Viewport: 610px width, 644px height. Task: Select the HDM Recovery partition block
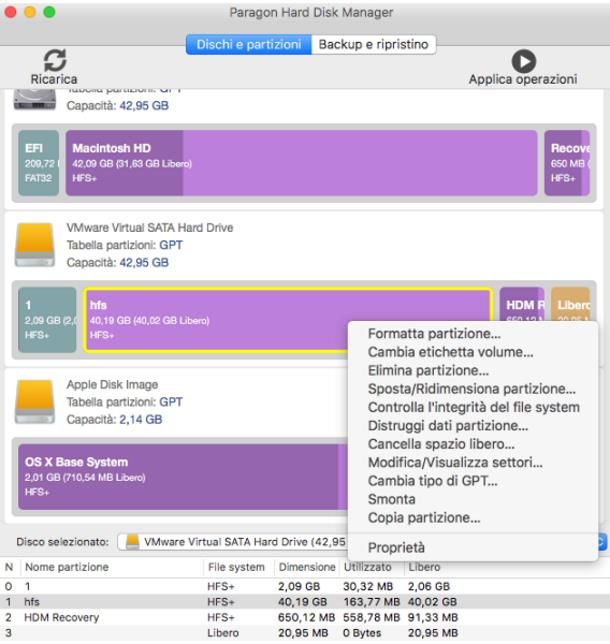click(522, 305)
